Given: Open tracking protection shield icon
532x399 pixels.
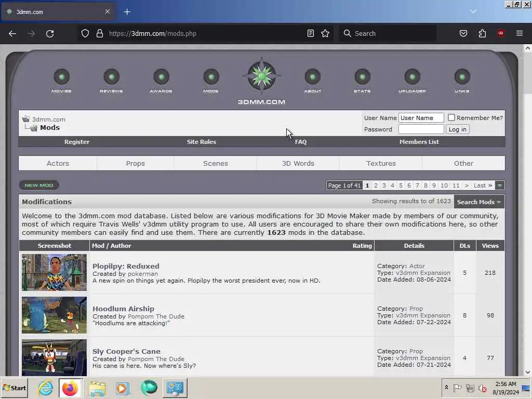Looking at the screenshot, I should [85, 33].
